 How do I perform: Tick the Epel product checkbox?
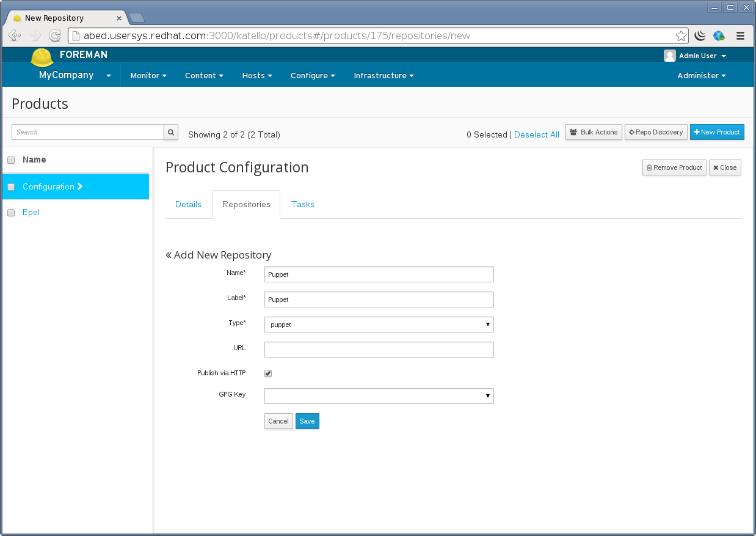(11, 213)
